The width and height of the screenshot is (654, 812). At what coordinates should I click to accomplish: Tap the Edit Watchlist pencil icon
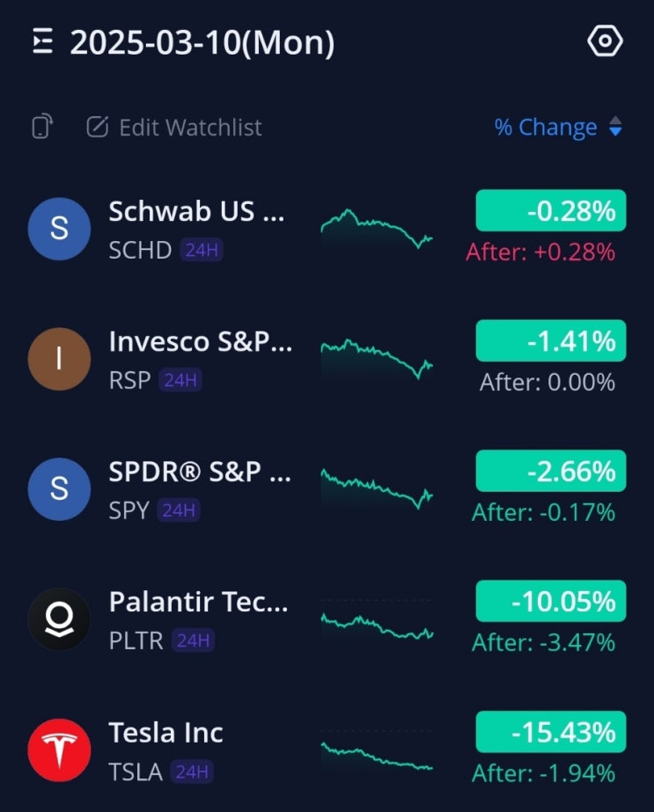(x=97, y=128)
